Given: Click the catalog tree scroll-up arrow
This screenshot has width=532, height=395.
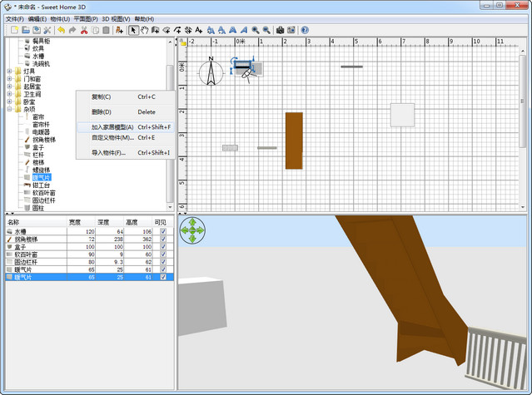Looking at the screenshot, I should [170, 42].
